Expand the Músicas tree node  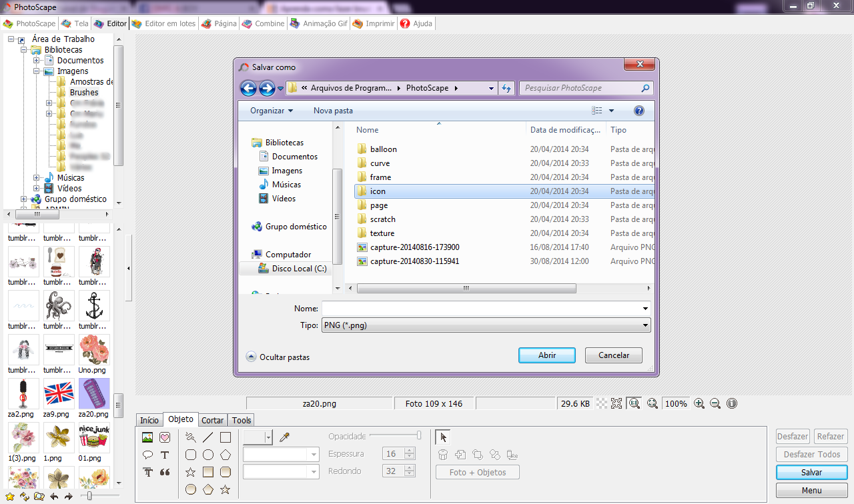[37, 178]
